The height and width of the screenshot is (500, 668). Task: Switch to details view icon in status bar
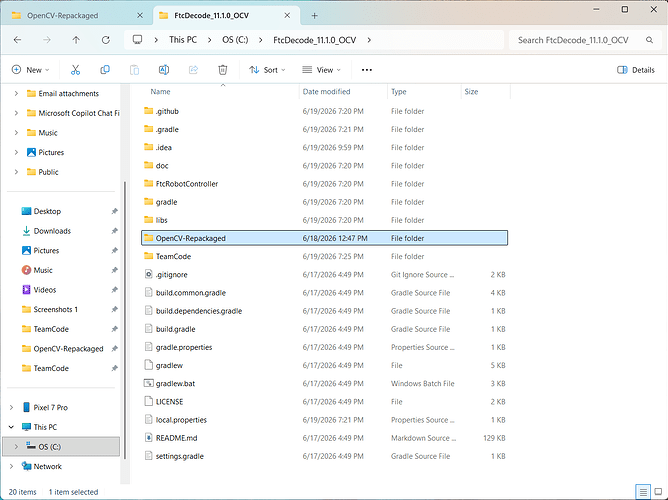(x=643, y=491)
